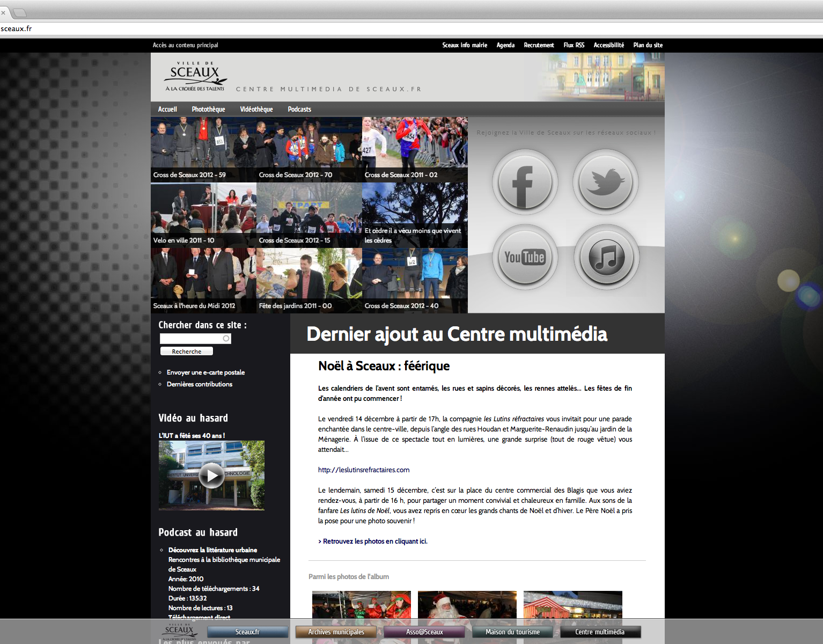Viewport: 823px width, 644px height.
Task: Open album photo of Santa Claus
Action: pos(467,604)
